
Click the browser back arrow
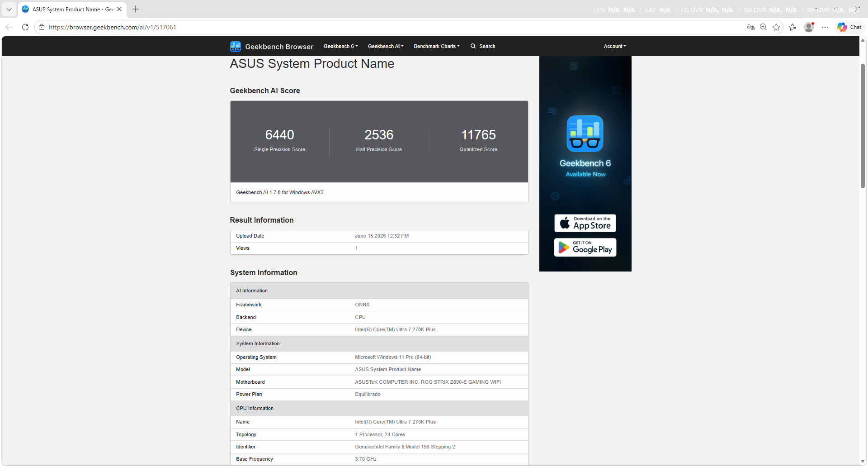click(x=9, y=27)
